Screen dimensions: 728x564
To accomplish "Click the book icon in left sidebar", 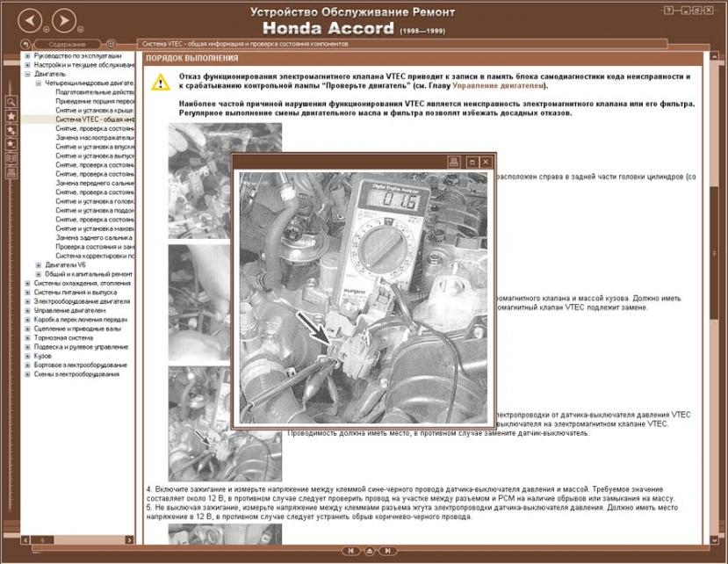I will click(11, 159).
